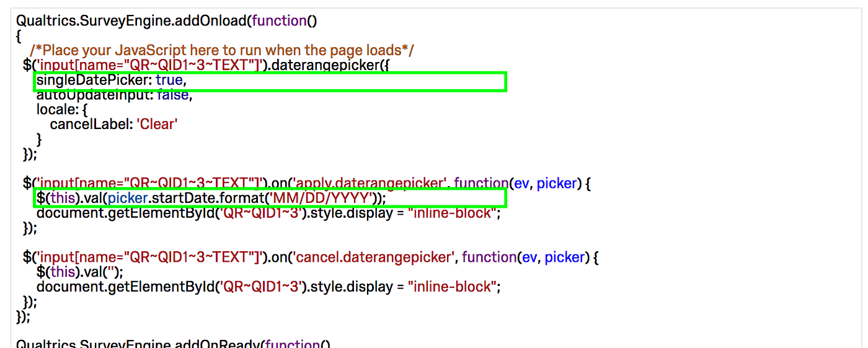Click the 'Clear' string value
868x348 pixels.
(x=157, y=125)
